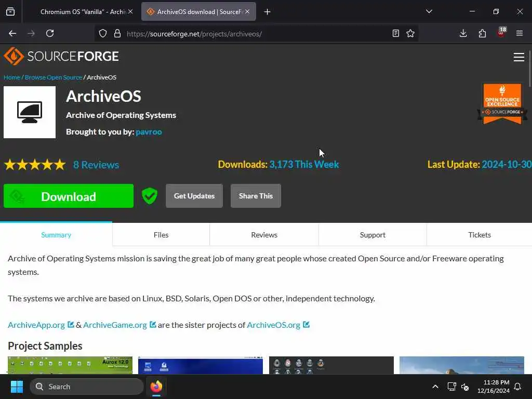Open the Downloads panel icon
Image resolution: width=532 pixels, height=399 pixels.
pyautogui.click(x=463, y=33)
